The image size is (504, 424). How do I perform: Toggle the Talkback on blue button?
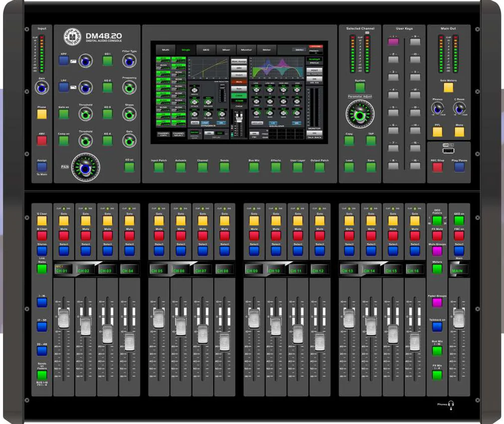point(437,327)
